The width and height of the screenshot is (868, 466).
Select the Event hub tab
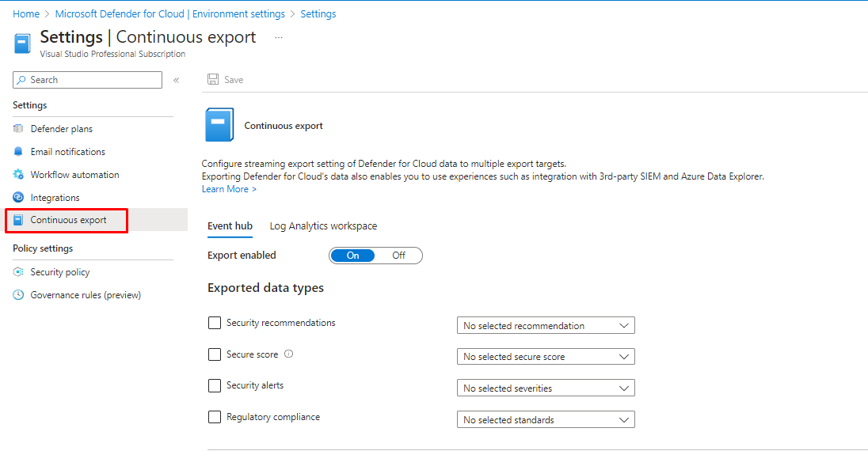(230, 226)
